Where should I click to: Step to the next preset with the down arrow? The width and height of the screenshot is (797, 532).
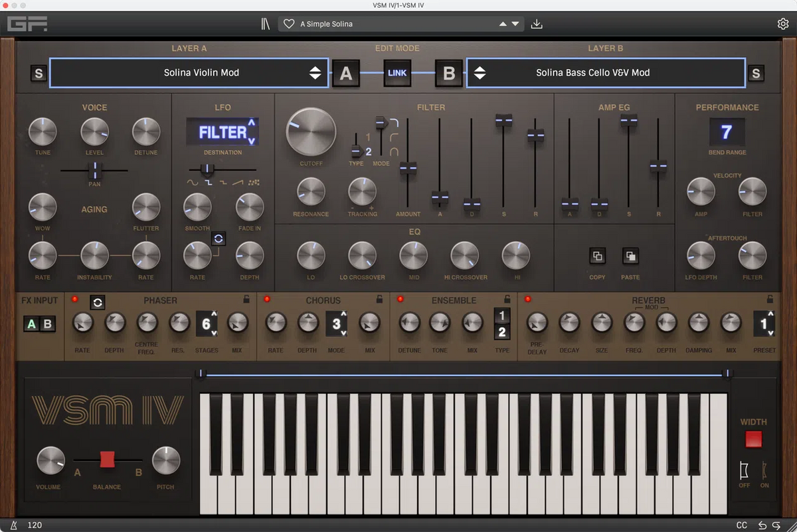[x=516, y=23]
